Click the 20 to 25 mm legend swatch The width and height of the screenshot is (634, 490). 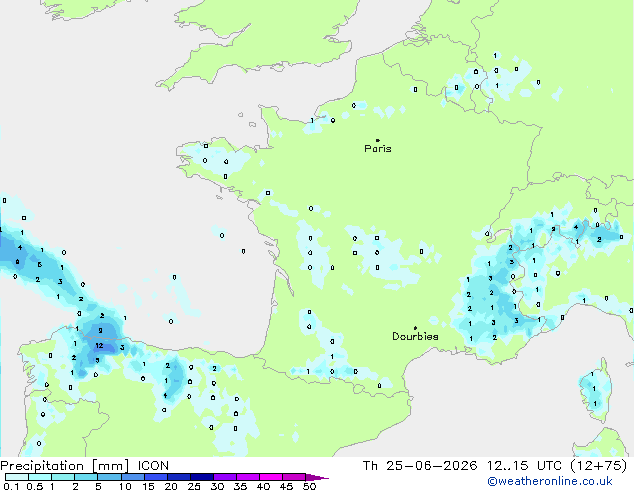pyautogui.click(x=178, y=477)
